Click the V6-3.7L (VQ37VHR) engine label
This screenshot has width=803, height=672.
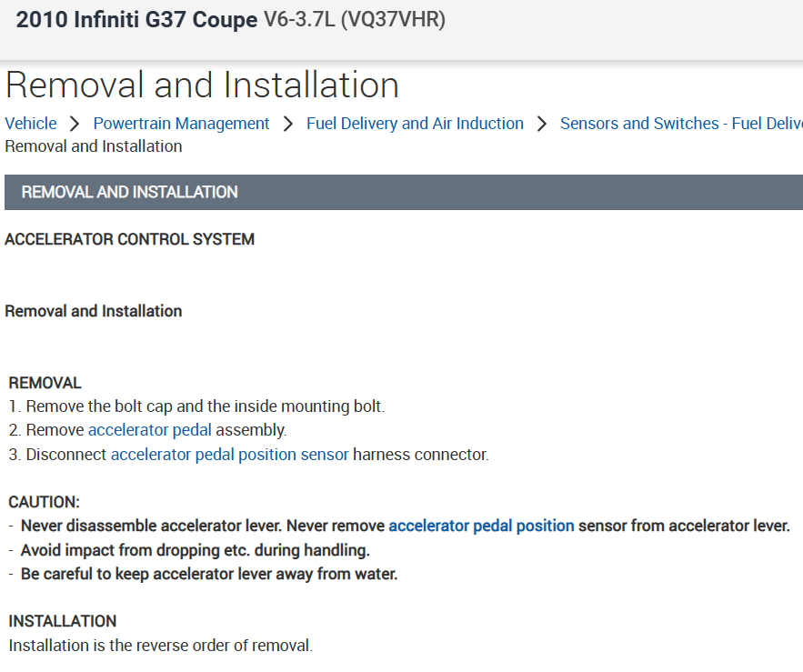355,20
